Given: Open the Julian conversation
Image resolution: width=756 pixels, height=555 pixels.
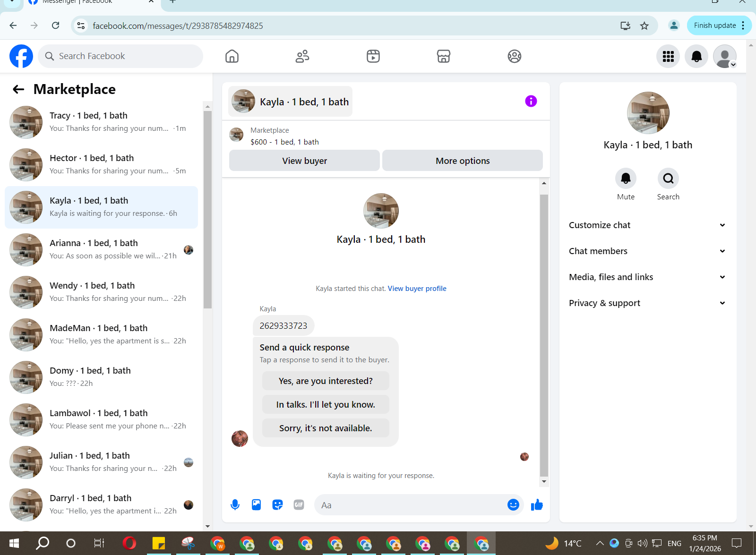Looking at the screenshot, I should (x=101, y=462).
